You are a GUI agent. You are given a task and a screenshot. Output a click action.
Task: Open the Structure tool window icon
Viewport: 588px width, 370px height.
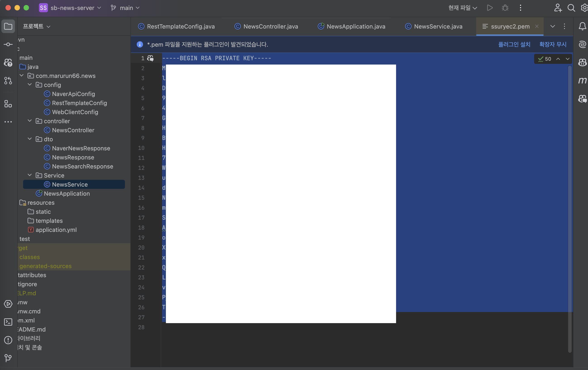click(8, 104)
